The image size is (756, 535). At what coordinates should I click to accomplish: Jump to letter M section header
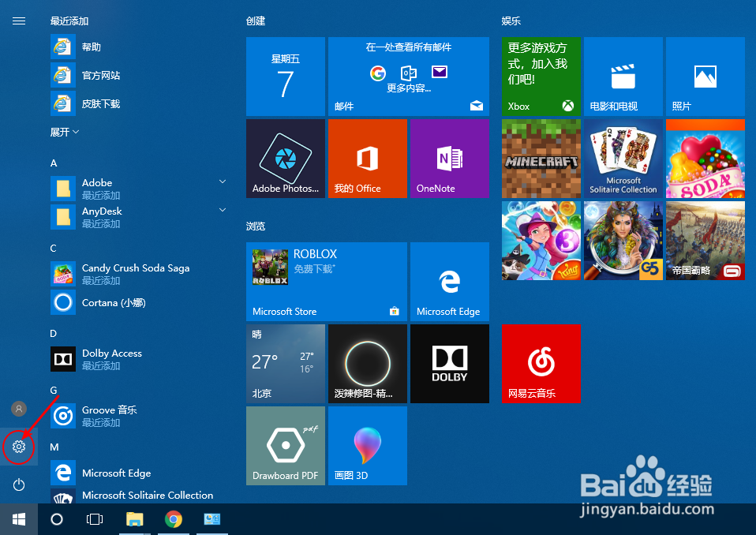tap(54, 447)
